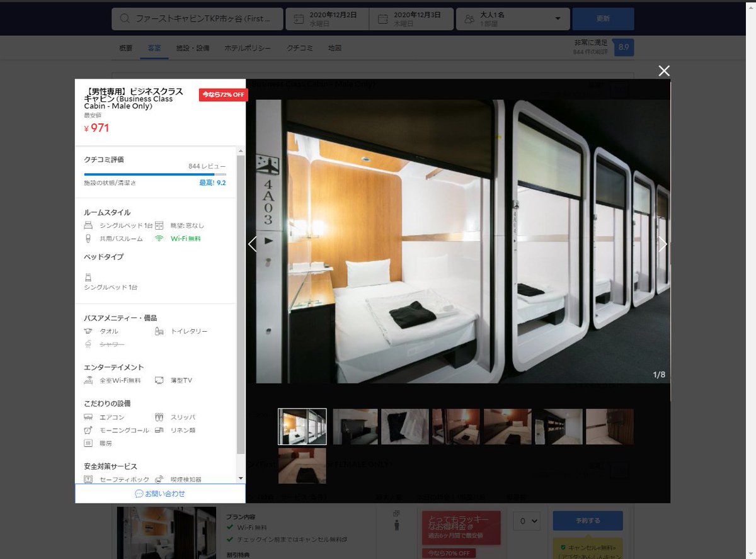The width and height of the screenshot is (756, 559).
Task: Select the seventh gallery thumbnail
Action: (x=610, y=427)
